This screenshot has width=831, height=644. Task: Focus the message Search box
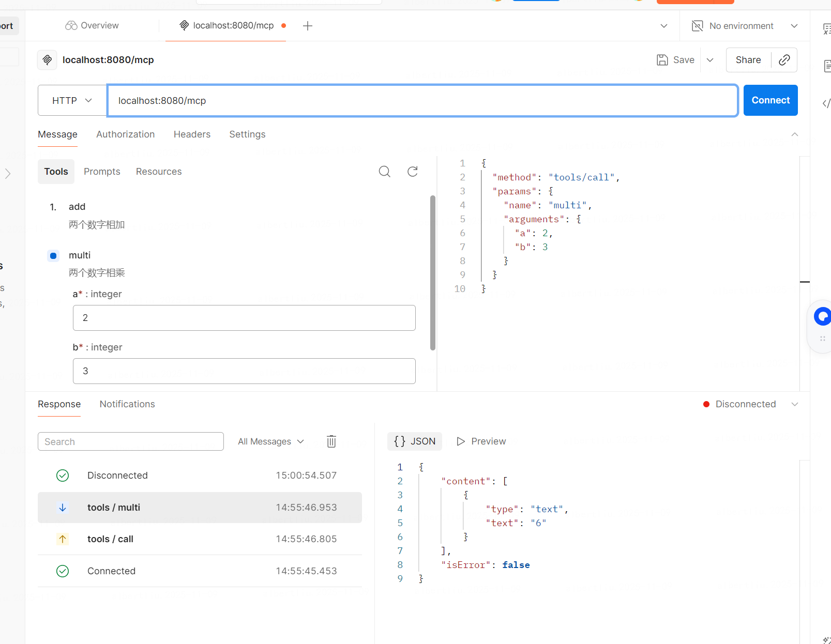(131, 441)
